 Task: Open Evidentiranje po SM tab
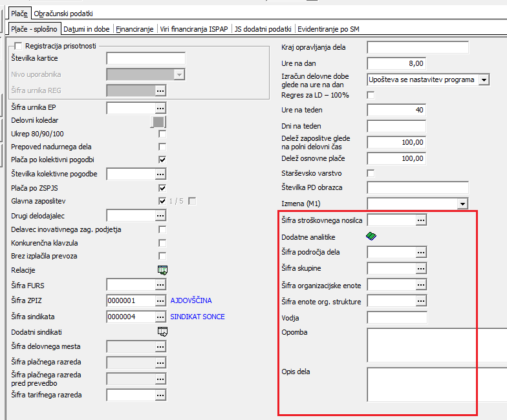point(329,29)
